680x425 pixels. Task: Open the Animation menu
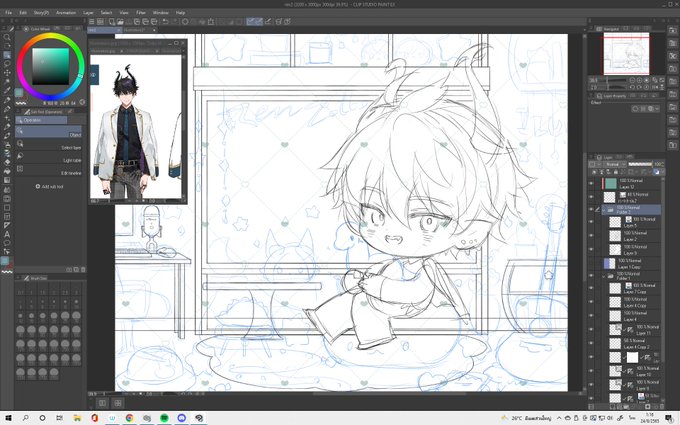tap(66, 13)
